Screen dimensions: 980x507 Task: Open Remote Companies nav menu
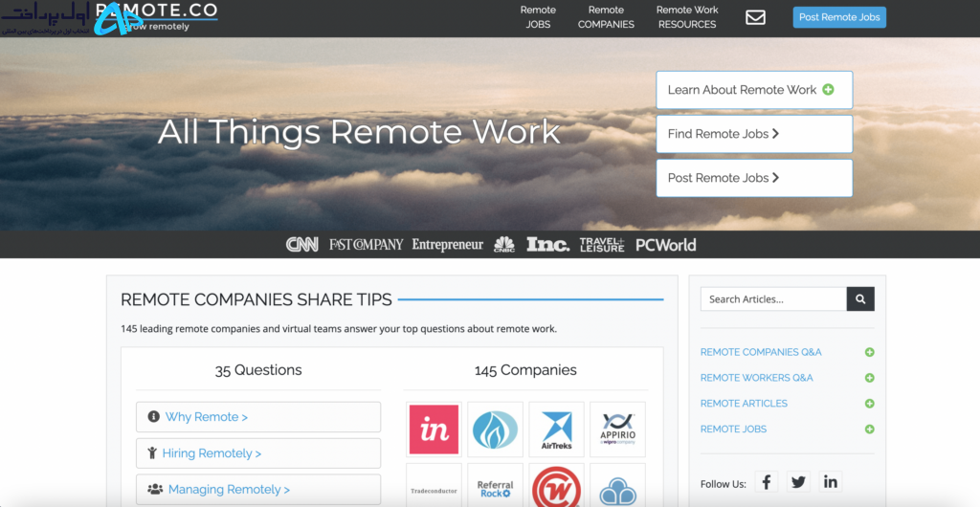[x=606, y=17]
